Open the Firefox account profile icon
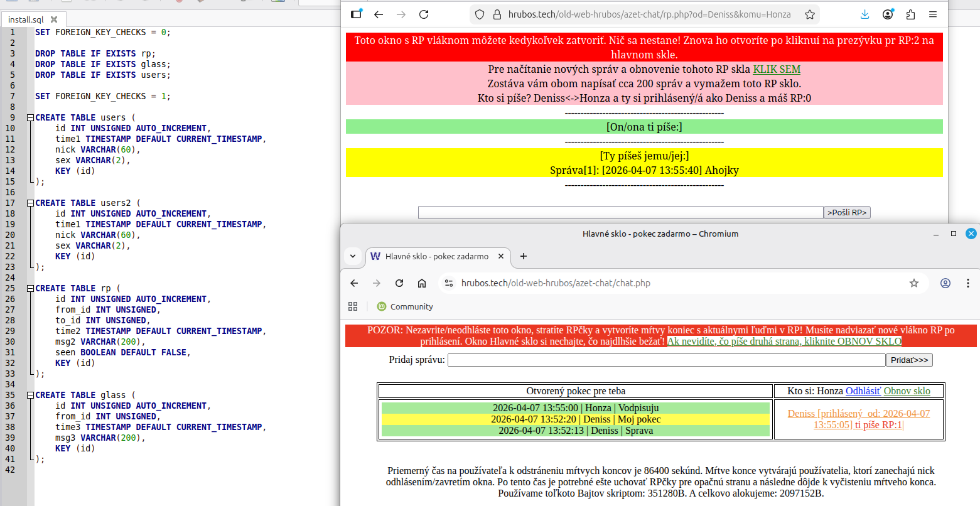The image size is (980, 506). click(888, 14)
